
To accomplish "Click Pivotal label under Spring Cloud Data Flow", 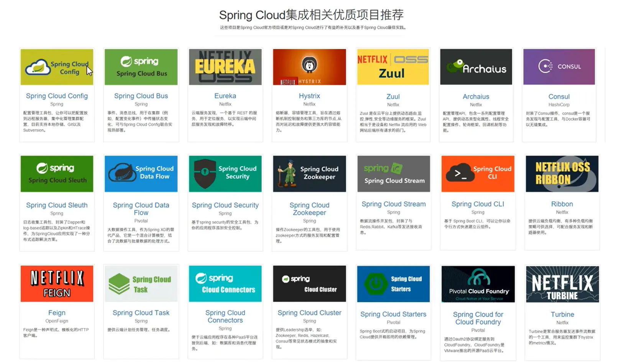I will 141,221.
